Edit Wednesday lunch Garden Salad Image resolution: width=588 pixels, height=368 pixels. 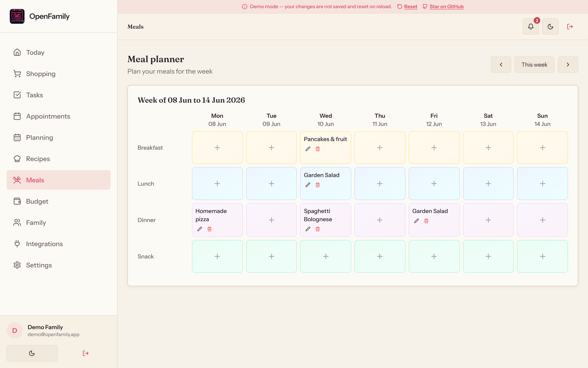[x=308, y=185]
